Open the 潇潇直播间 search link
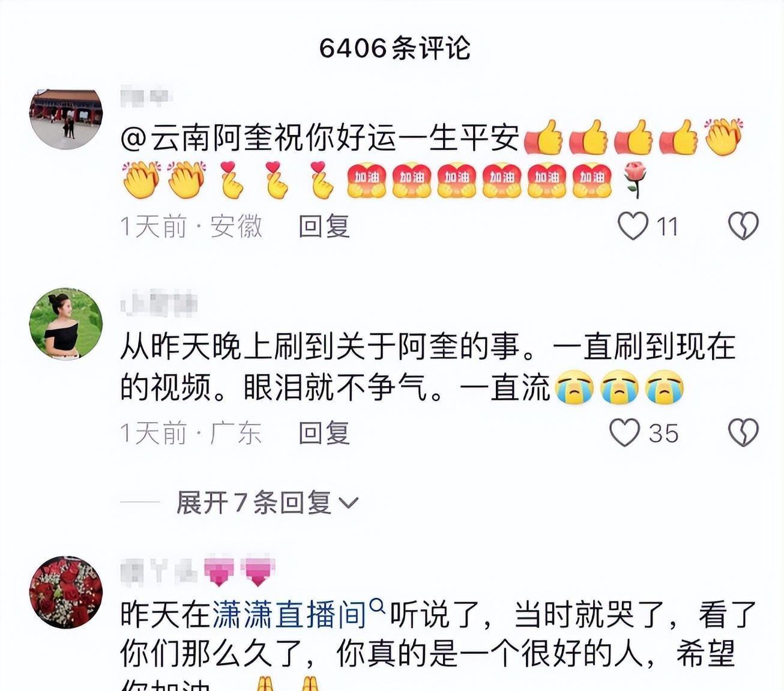 click(x=289, y=614)
